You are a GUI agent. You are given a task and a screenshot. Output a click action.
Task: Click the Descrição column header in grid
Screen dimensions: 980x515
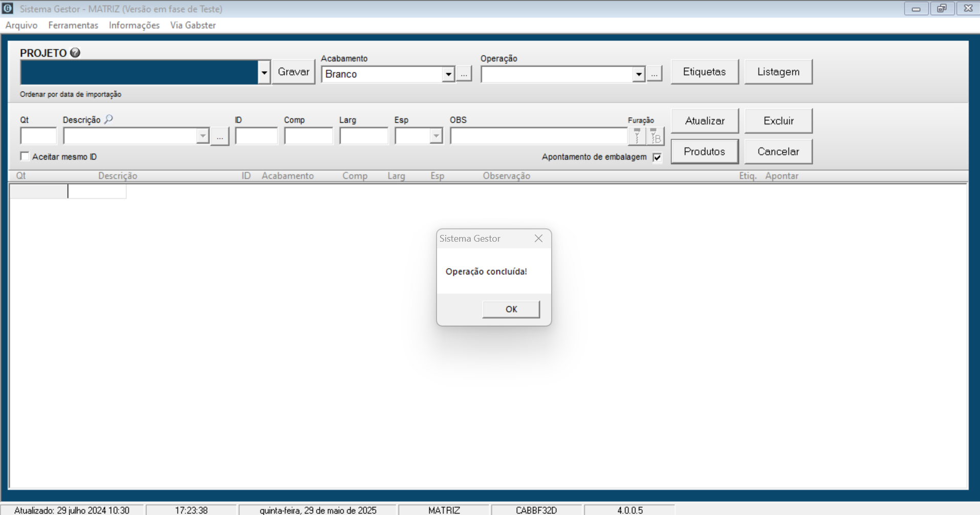pyautogui.click(x=118, y=176)
